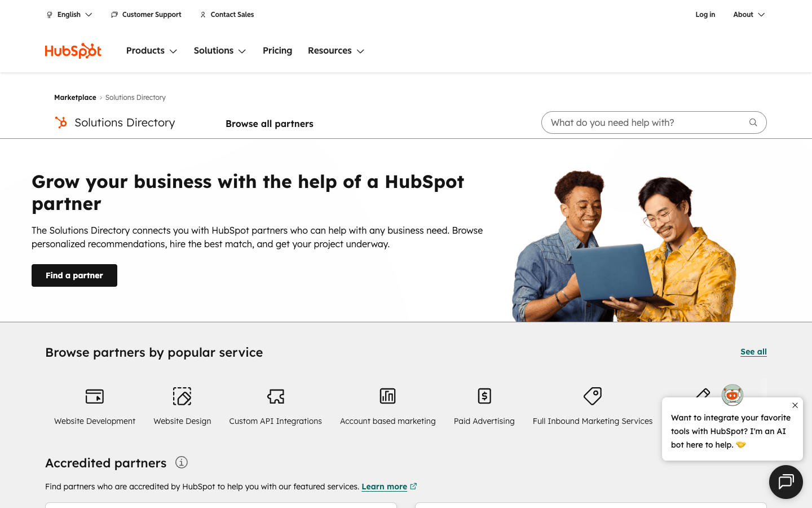
Task: Expand the About dropdown
Action: (748, 15)
